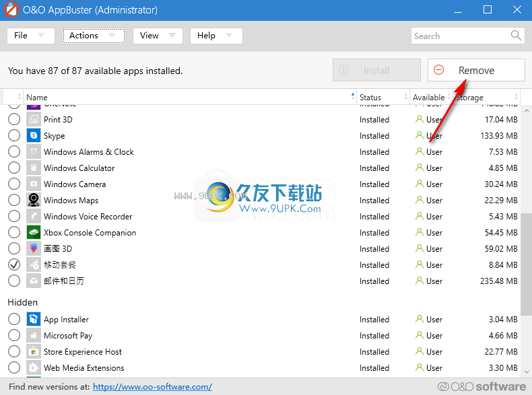Tick the Windows Camera selection circle
Screen dimensions: 532x395
pyautogui.click(x=14, y=184)
